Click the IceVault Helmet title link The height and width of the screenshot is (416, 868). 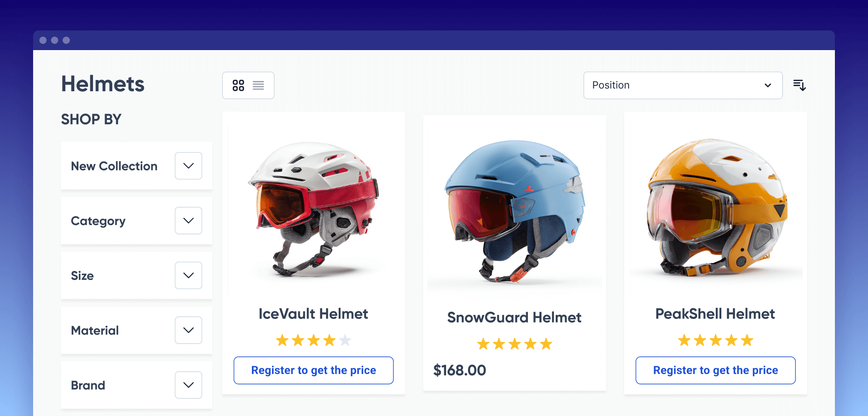coord(314,314)
